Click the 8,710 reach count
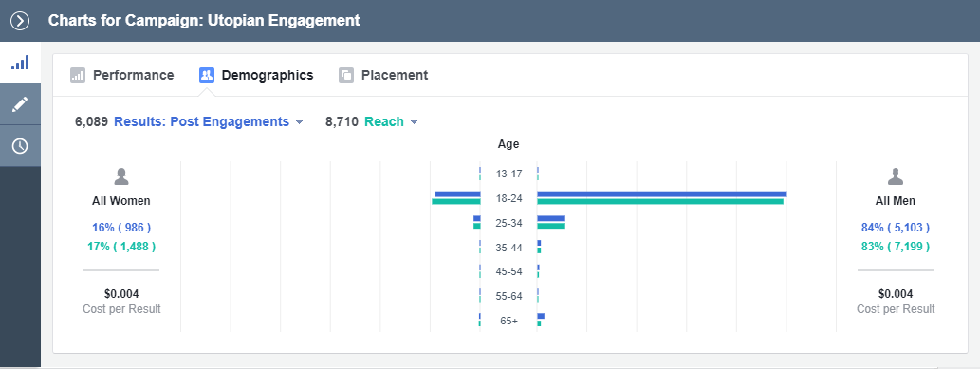Screen dimensions: 980x369 (342, 122)
